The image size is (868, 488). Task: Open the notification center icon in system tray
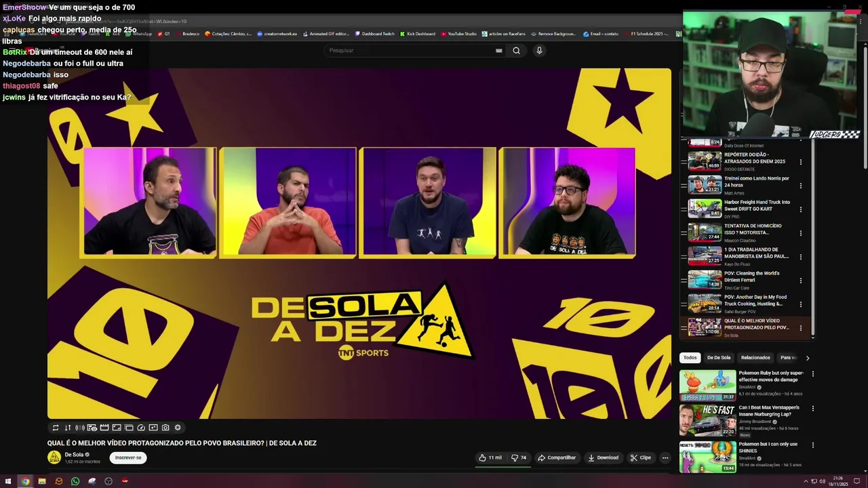coord(856,481)
